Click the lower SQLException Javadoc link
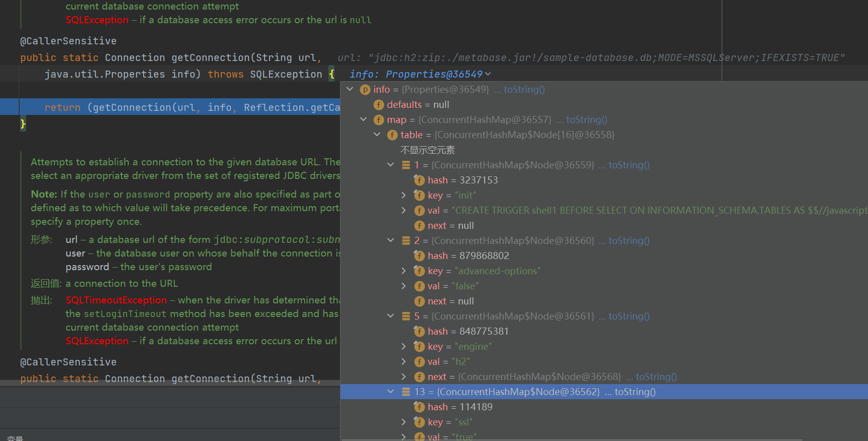The image size is (868, 441). (x=97, y=341)
